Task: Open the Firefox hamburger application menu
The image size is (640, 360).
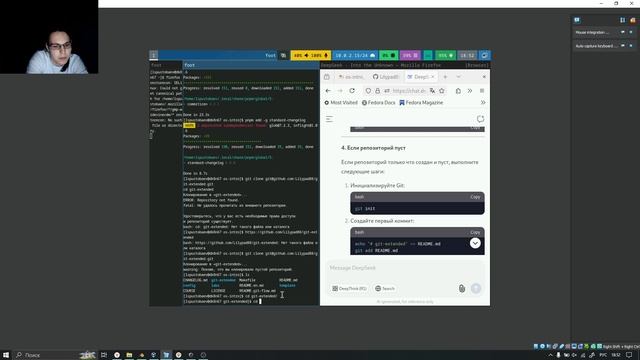Action: click(x=482, y=91)
